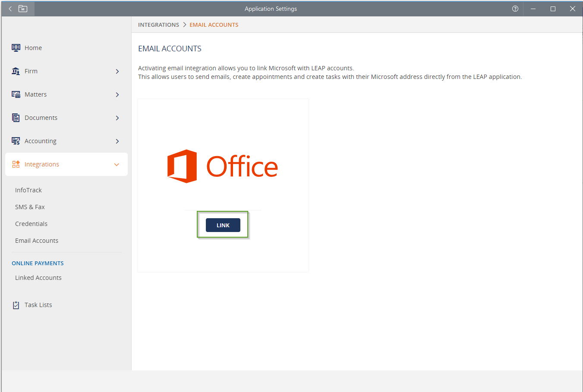Open help via question mark icon
This screenshot has width=583, height=392.
(515, 9)
